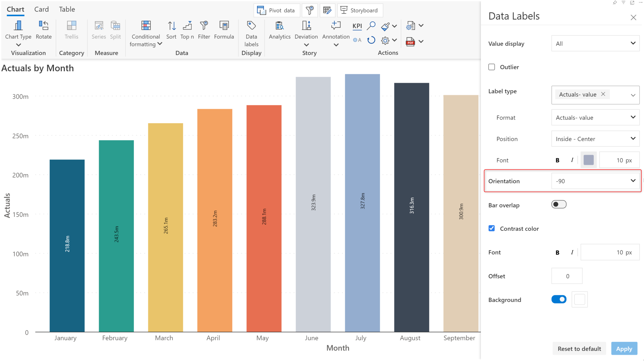Open the Filter tool in Data group
This screenshot has width=644, height=361.
coord(204,30)
